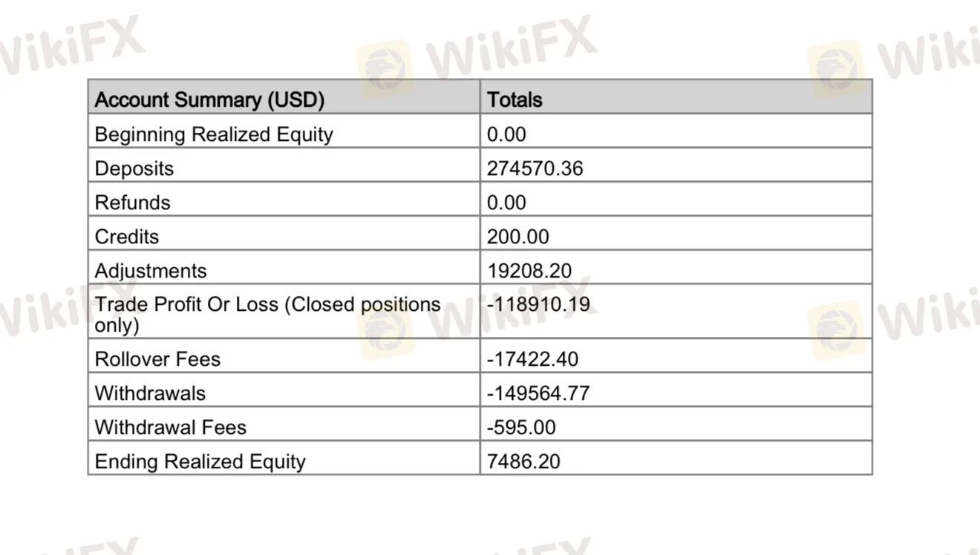Click the Deposits row label
The width and height of the screenshot is (980, 555).
point(134,168)
